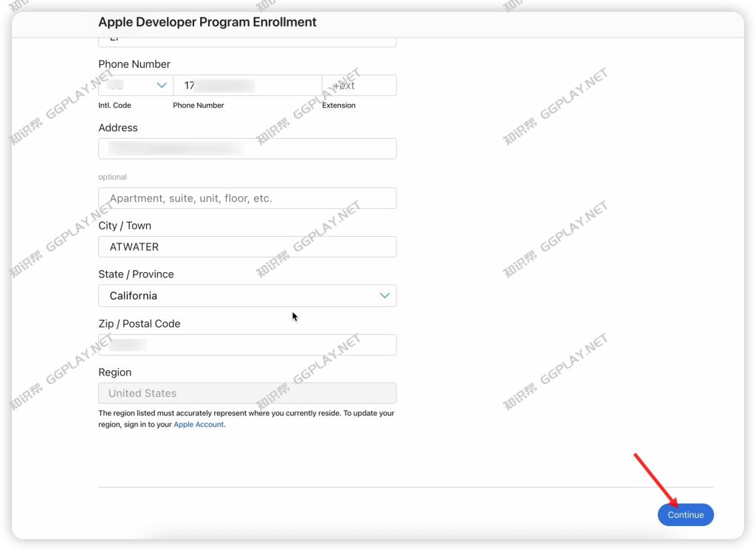The image size is (756, 551).
Task: Click the State / Province label
Action: pos(136,274)
